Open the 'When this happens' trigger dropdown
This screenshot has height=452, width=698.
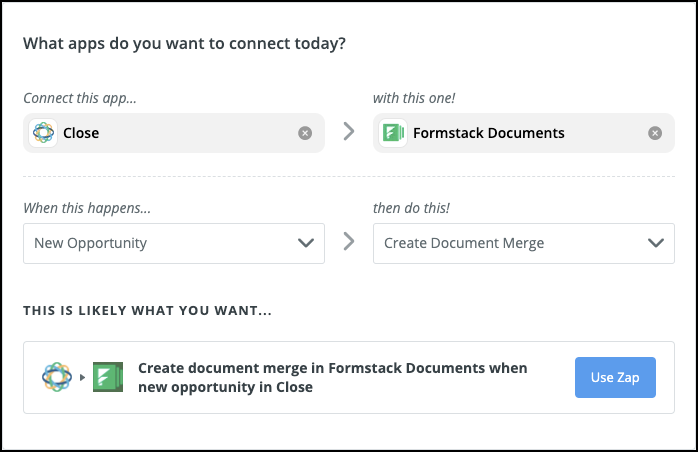(160, 243)
